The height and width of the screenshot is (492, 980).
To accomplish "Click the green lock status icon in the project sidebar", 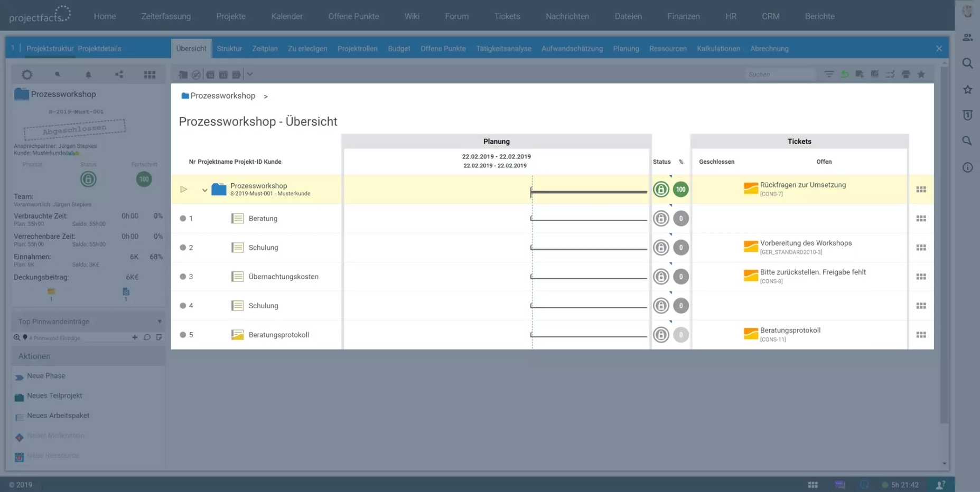I will [88, 179].
